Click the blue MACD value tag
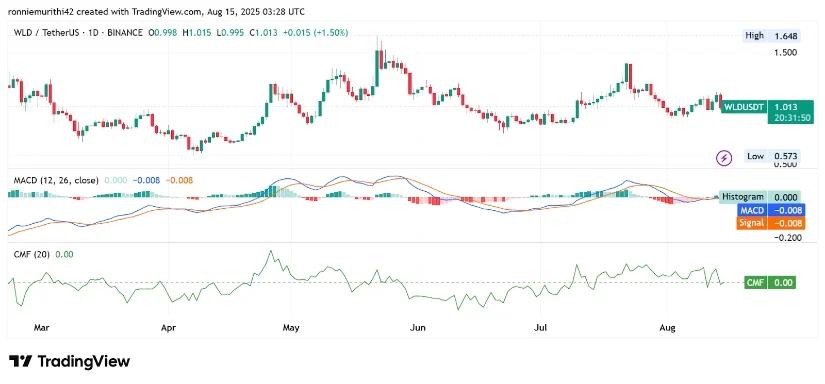 click(x=770, y=210)
